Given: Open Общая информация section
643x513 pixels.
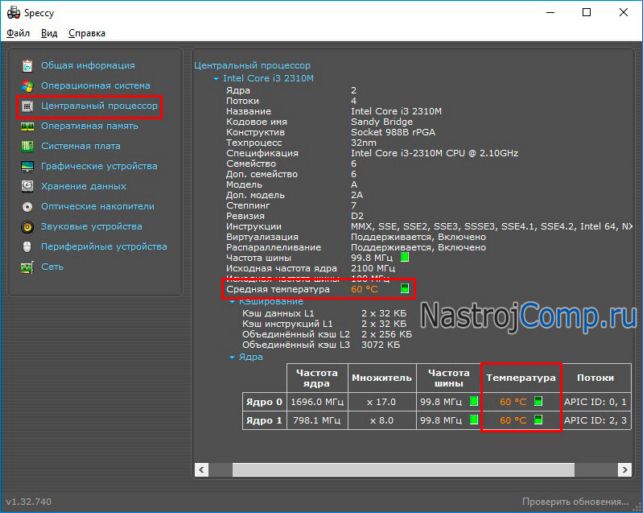Looking at the screenshot, I should (x=88, y=66).
